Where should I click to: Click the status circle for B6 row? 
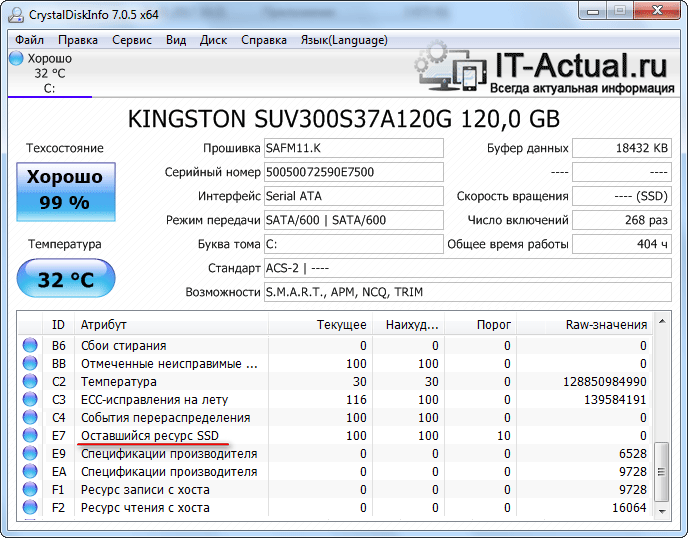click(30, 345)
